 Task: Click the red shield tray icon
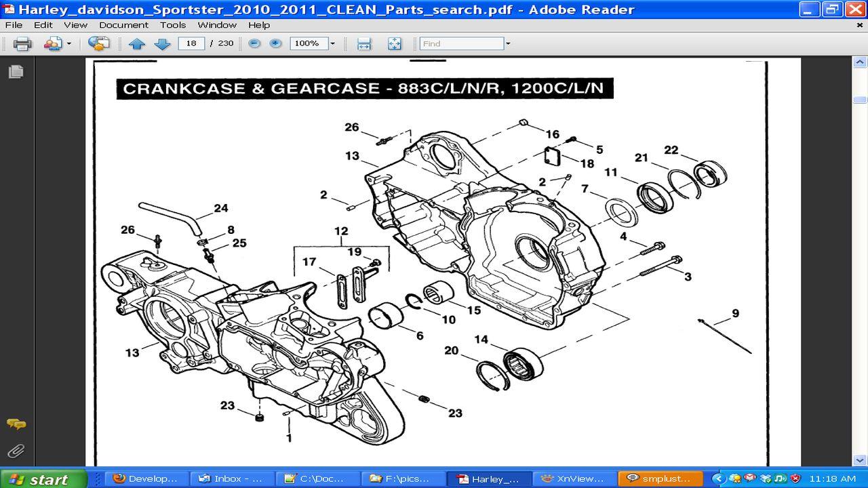click(795, 479)
